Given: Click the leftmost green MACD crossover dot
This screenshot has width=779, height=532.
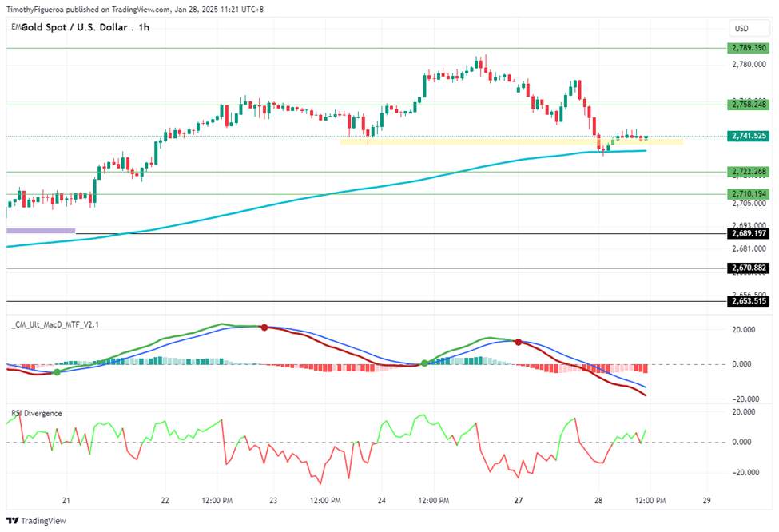Looking at the screenshot, I should click(x=58, y=372).
